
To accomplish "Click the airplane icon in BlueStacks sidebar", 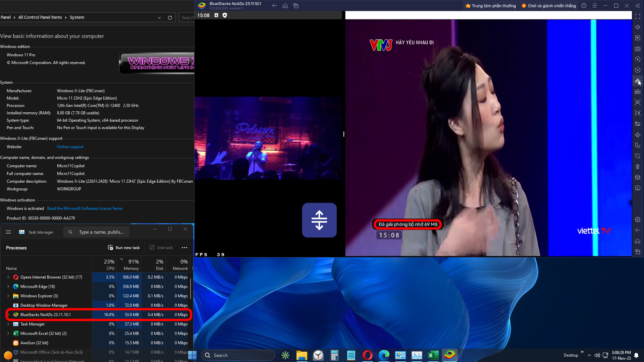I will (x=638, y=134).
